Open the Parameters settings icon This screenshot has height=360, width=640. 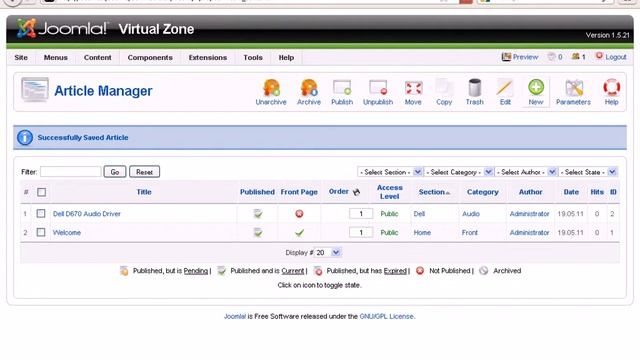click(573, 92)
